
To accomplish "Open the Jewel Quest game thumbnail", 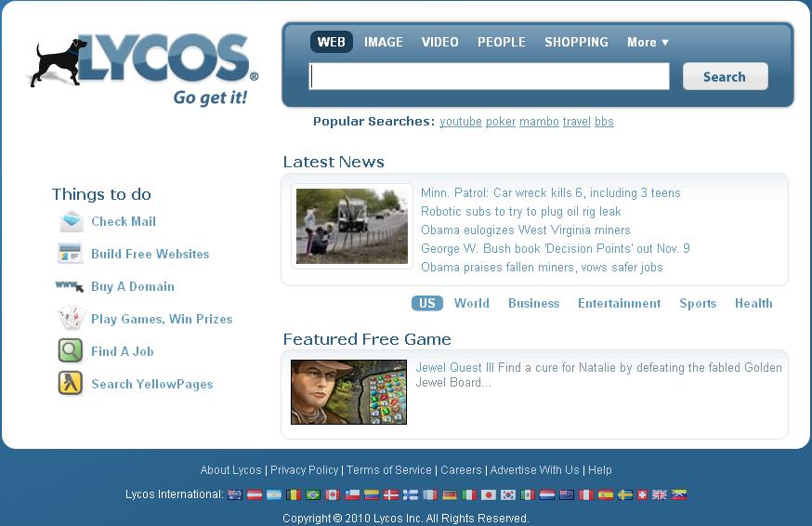I will [348, 392].
